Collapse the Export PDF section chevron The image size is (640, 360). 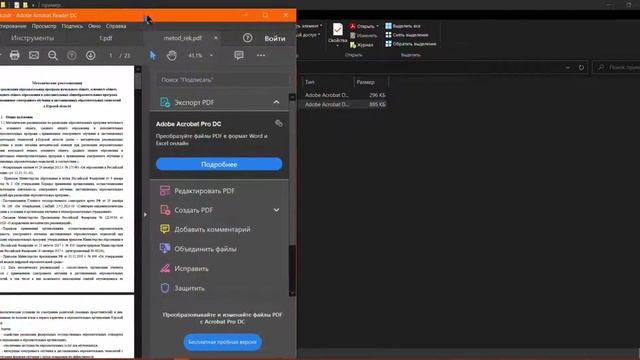[276, 102]
